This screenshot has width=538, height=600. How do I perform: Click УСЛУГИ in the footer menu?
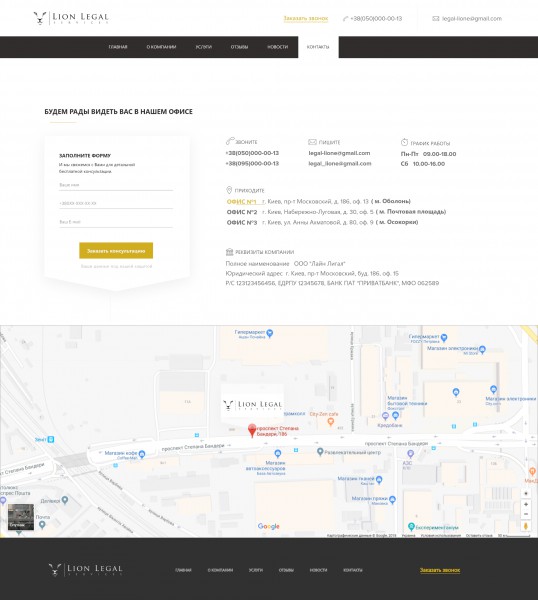(256, 570)
